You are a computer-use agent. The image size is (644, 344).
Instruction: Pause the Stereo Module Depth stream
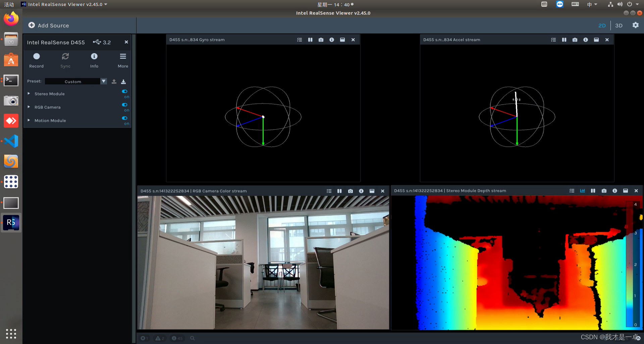coord(593,191)
